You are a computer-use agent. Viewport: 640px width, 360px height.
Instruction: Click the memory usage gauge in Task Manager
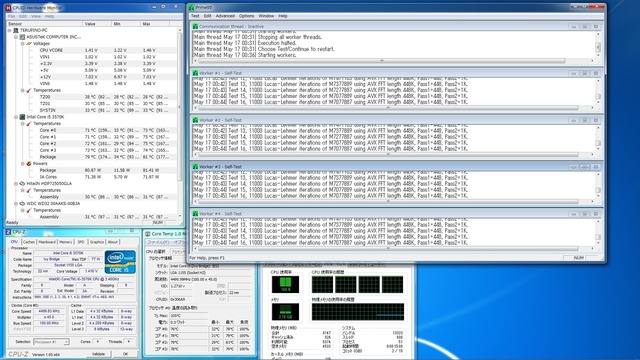[x=285, y=312]
